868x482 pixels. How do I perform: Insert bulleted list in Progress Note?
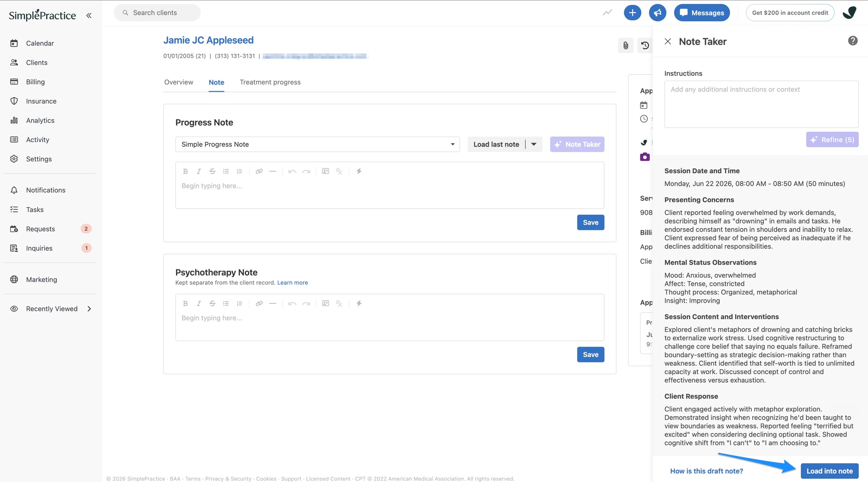(226, 171)
